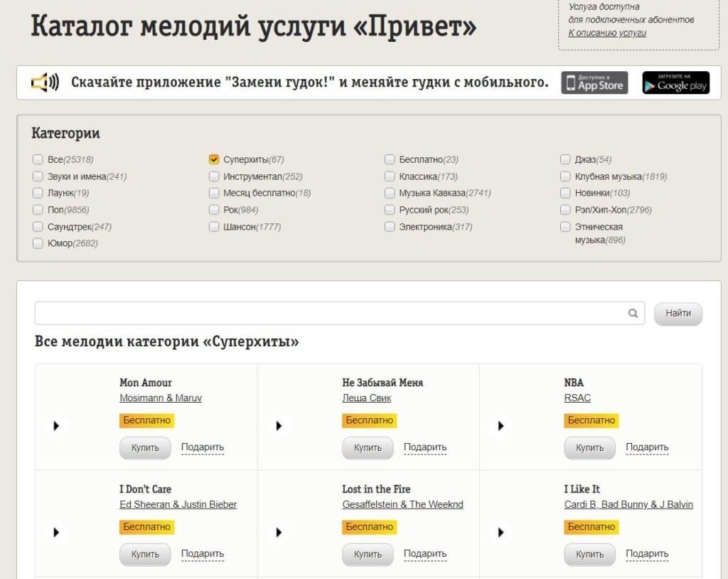Viewport: 728px width, 579px height.
Task: Select the Юмор category checkbox
Action: 38,243
